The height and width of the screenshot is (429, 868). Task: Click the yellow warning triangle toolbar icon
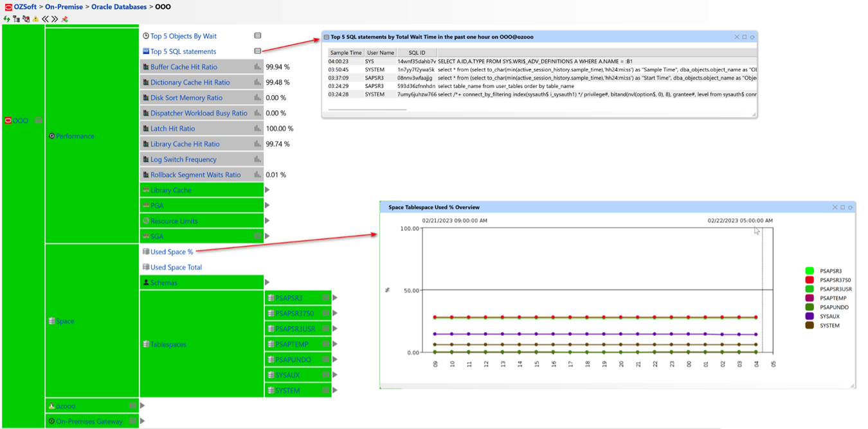tap(35, 19)
